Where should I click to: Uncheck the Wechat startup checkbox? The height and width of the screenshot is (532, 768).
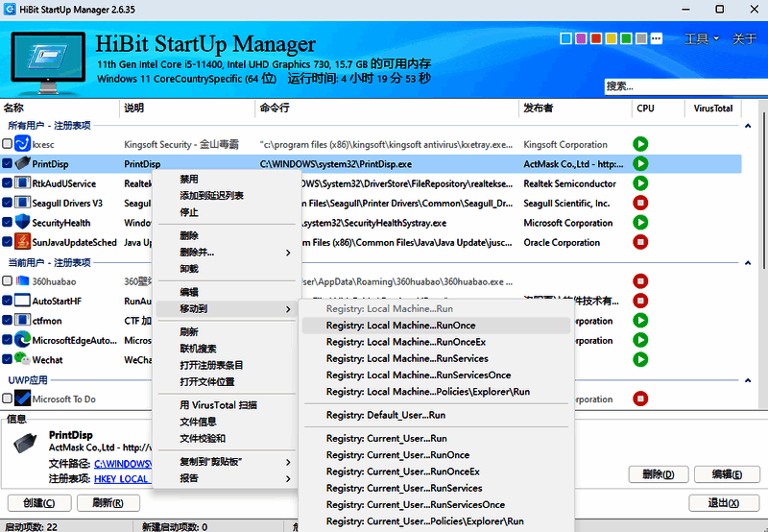[7, 359]
